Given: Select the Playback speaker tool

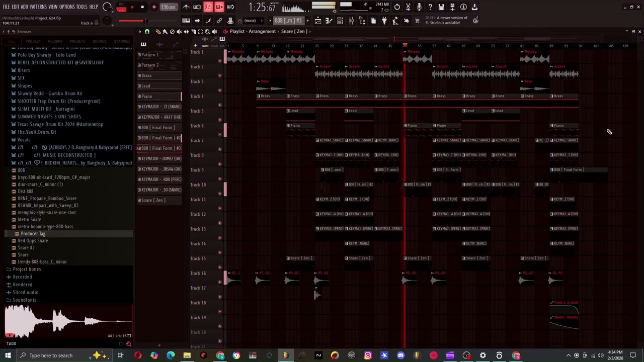Looking at the screenshot, I should coord(214,31).
